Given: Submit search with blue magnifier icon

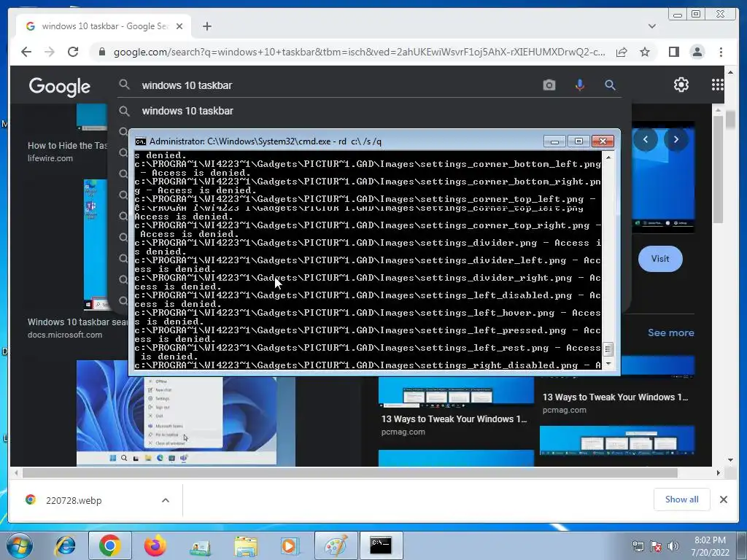Looking at the screenshot, I should pos(610,85).
